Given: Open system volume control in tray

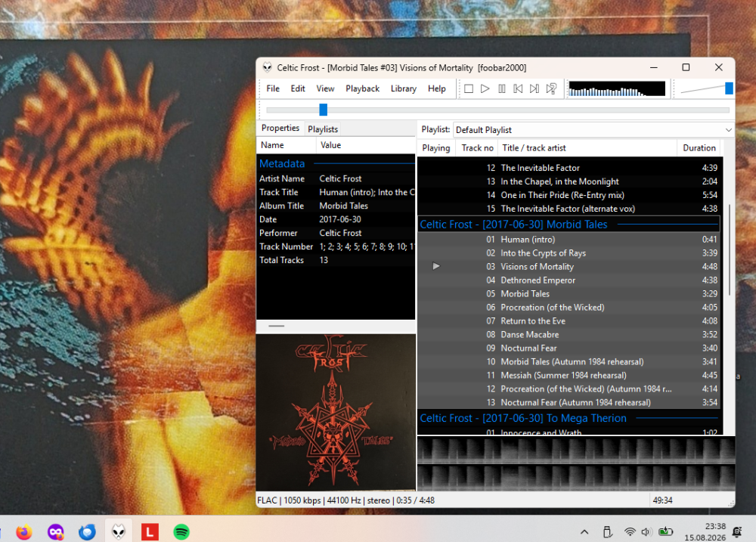Looking at the screenshot, I should click(646, 532).
